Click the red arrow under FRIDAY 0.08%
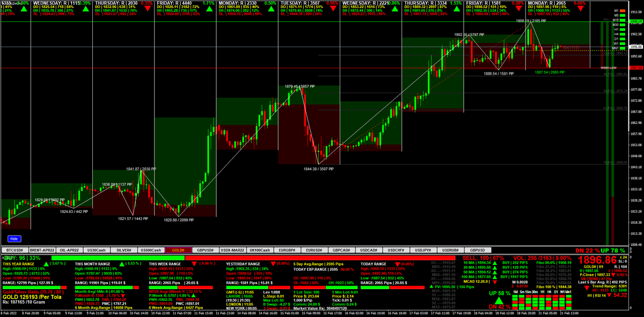644x317 pixels. click(518, 9)
